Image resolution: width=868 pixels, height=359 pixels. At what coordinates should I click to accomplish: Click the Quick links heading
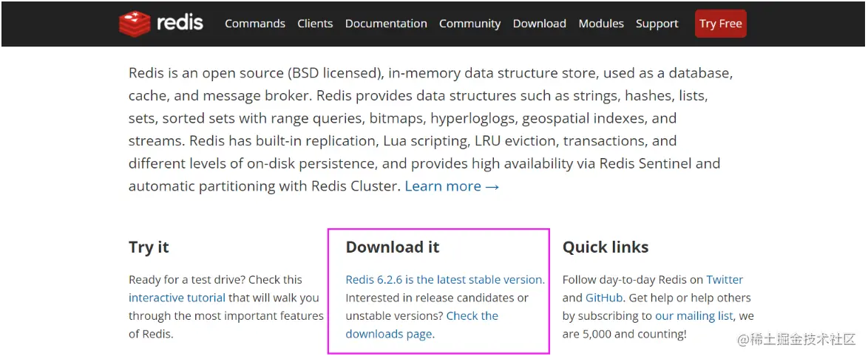[605, 247]
